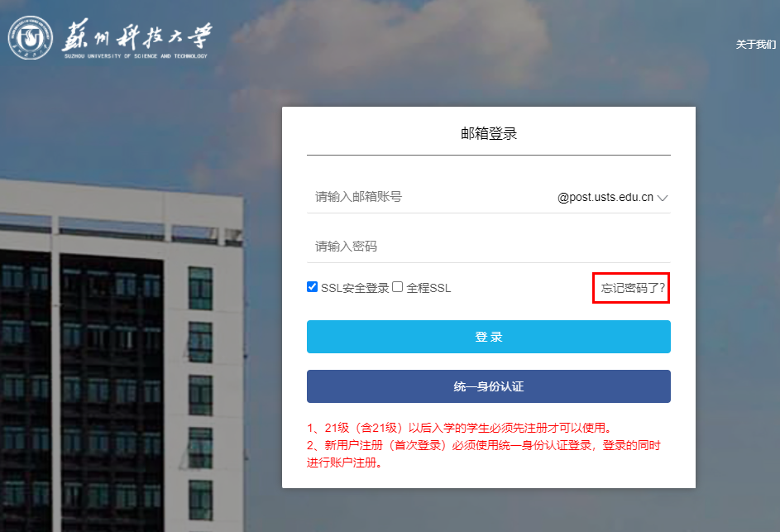Viewport: 780px width, 532px height.
Task: Open the 忘记密码了? link
Action: point(633,288)
